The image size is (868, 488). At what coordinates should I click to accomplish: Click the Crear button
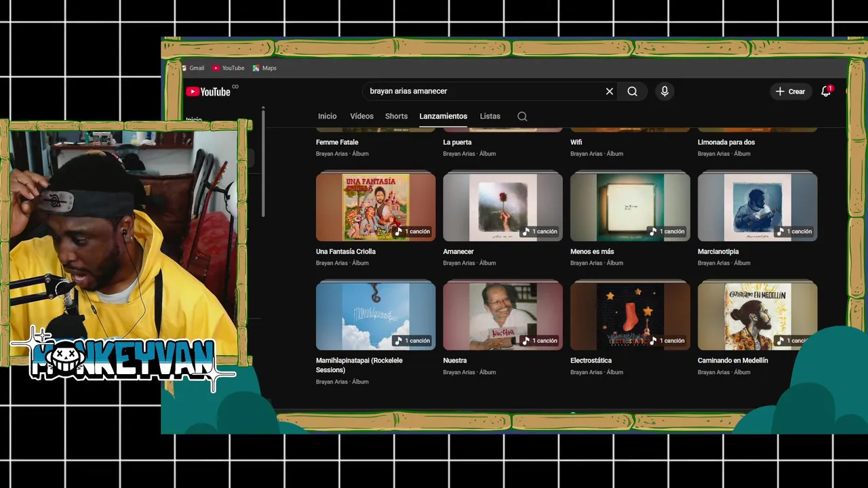tap(791, 91)
